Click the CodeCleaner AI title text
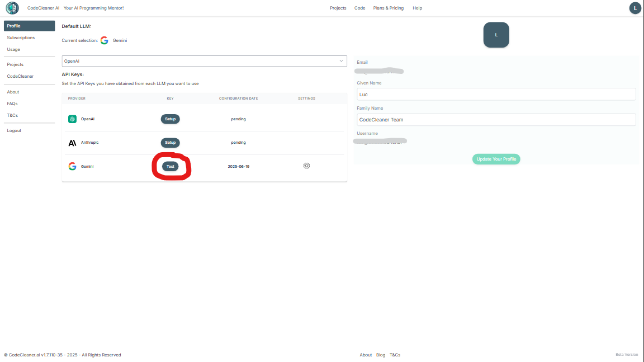Viewport: 644px width, 362px height. click(x=43, y=8)
